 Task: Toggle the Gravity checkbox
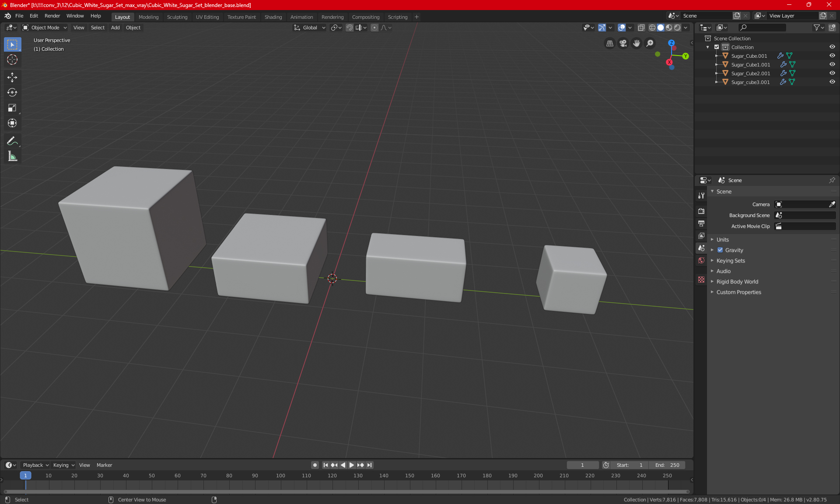coord(720,250)
